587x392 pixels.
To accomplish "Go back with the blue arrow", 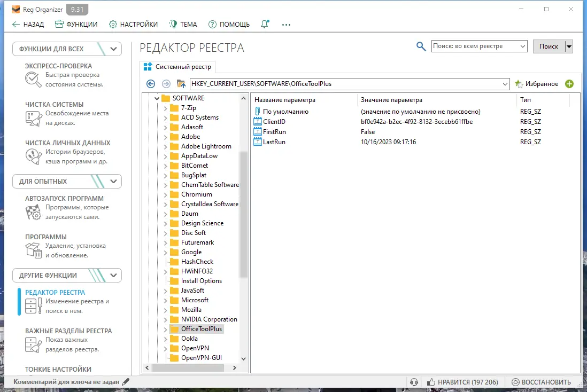I will (151, 84).
